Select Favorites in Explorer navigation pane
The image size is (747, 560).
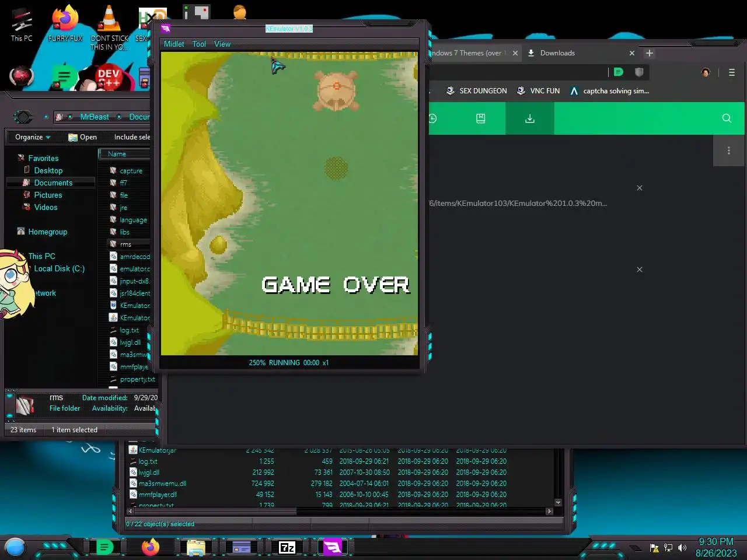point(43,158)
